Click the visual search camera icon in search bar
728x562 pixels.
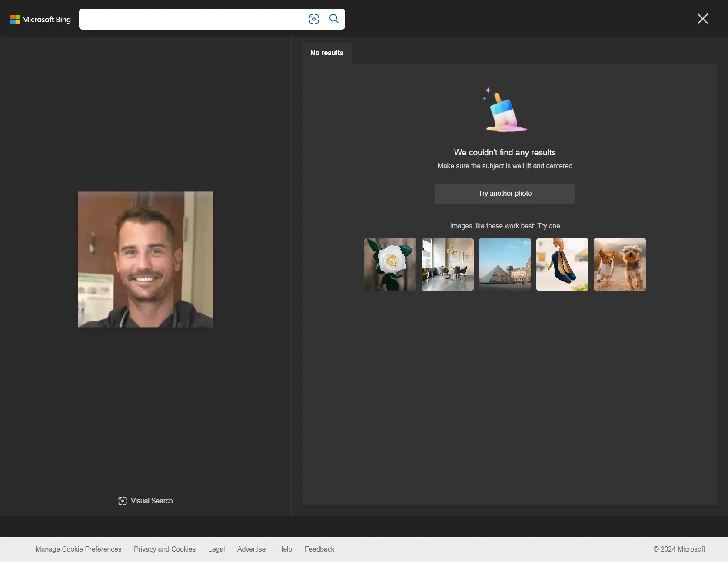point(314,19)
